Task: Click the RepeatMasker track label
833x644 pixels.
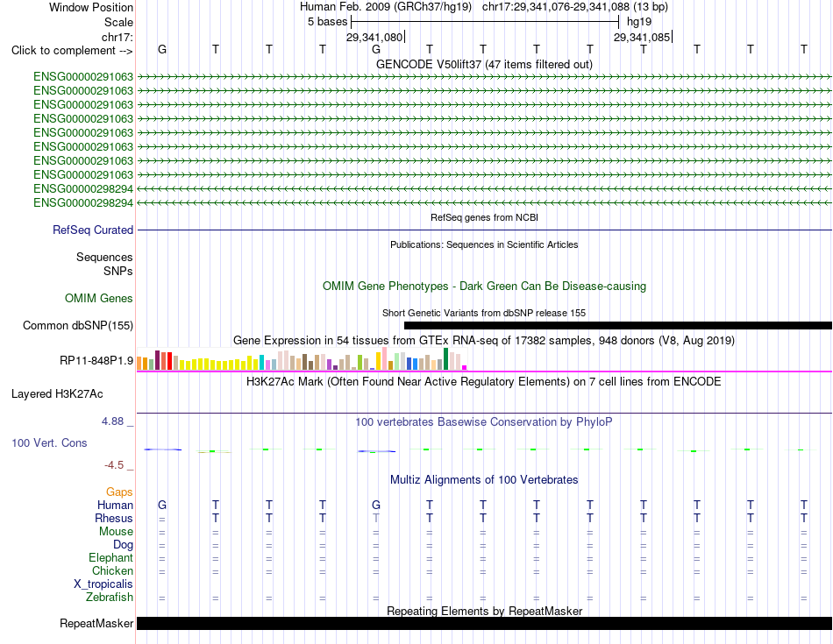Action: click(96, 623)
